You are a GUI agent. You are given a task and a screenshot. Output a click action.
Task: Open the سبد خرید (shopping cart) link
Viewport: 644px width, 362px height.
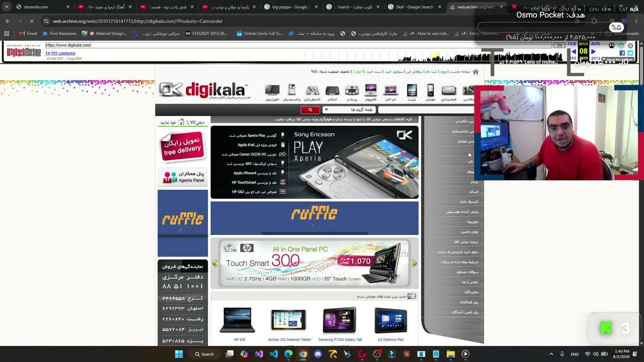pyautogui.click(x=374, y=72)
